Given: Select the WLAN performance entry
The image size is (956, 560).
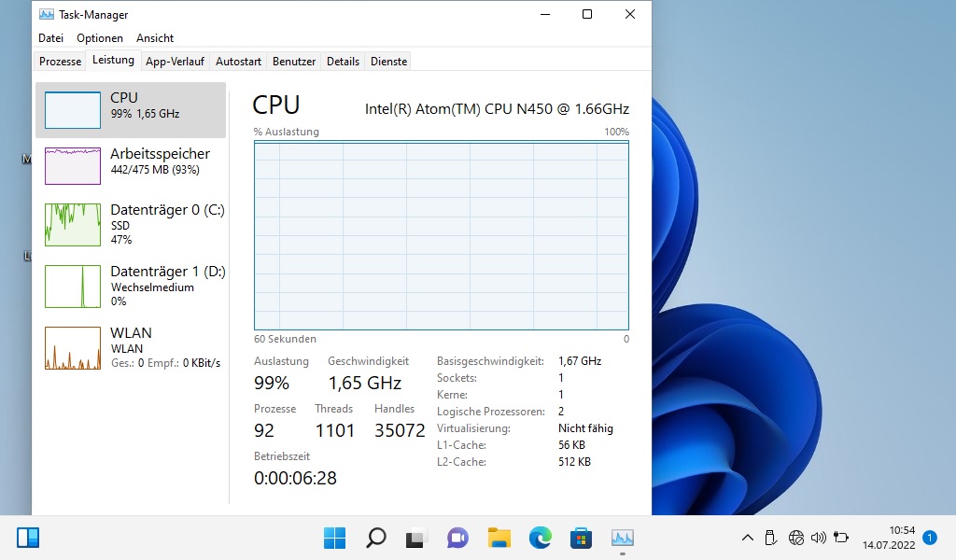Looking at the screenshot, I should pos(131,347).
